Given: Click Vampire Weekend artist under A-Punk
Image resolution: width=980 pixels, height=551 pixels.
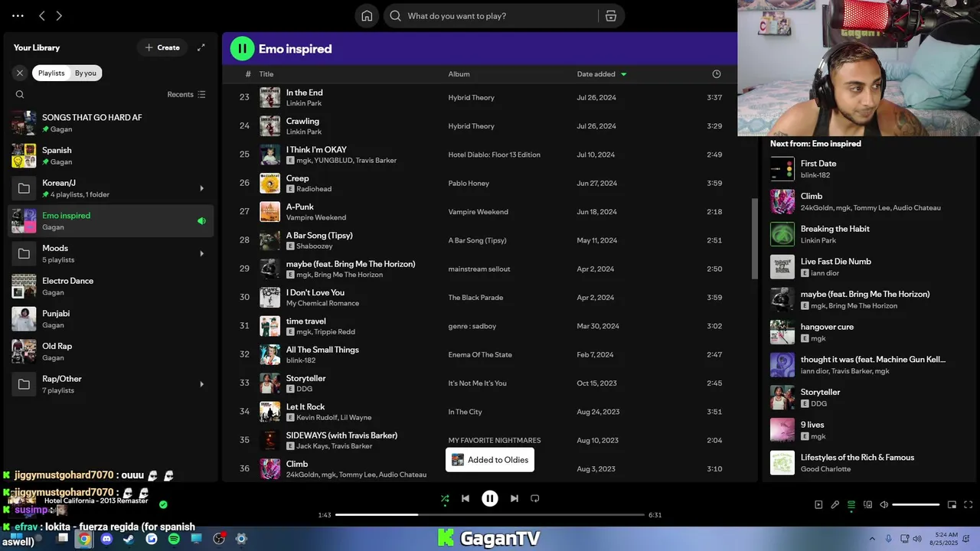Looking at the screenshot, I should 316,217.
